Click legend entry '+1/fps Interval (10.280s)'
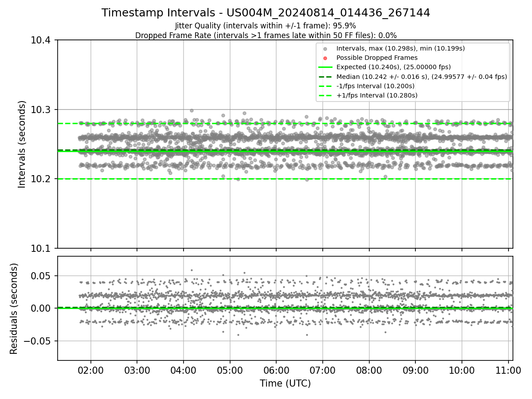Image resolution: width=532 pixels, height=399 pixels. click(x=377, y=95)
